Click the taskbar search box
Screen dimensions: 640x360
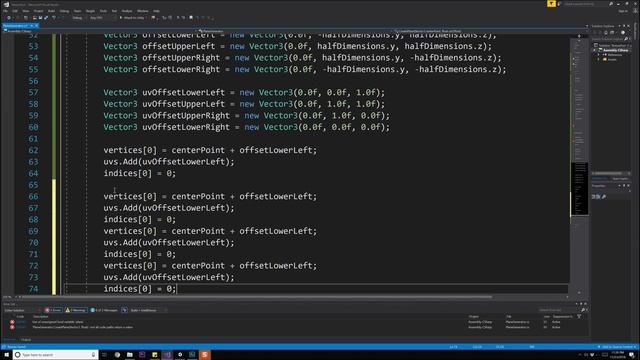pyautogui.click(x=56, y=355)
